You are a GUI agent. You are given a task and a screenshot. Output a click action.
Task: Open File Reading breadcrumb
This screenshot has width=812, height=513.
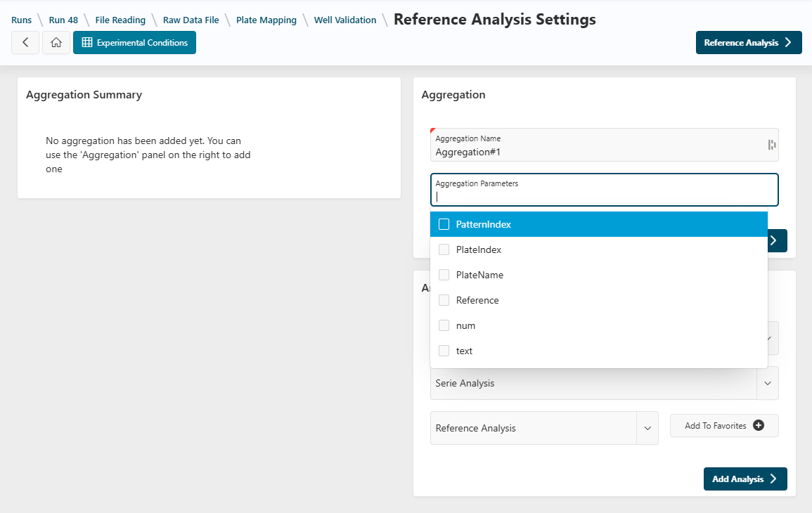[120, 20]
